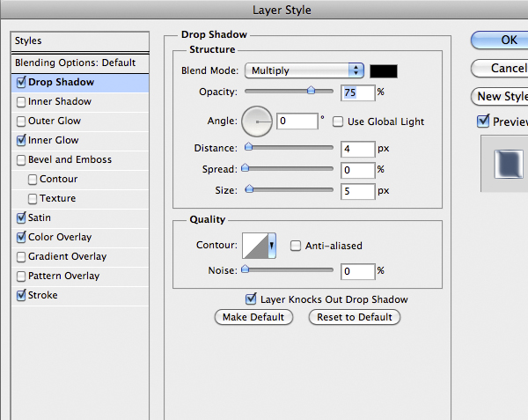The height and width of the screenshot is (420, 528).
Task: Click the Opacity slider handle
Action: click(311, 91)
